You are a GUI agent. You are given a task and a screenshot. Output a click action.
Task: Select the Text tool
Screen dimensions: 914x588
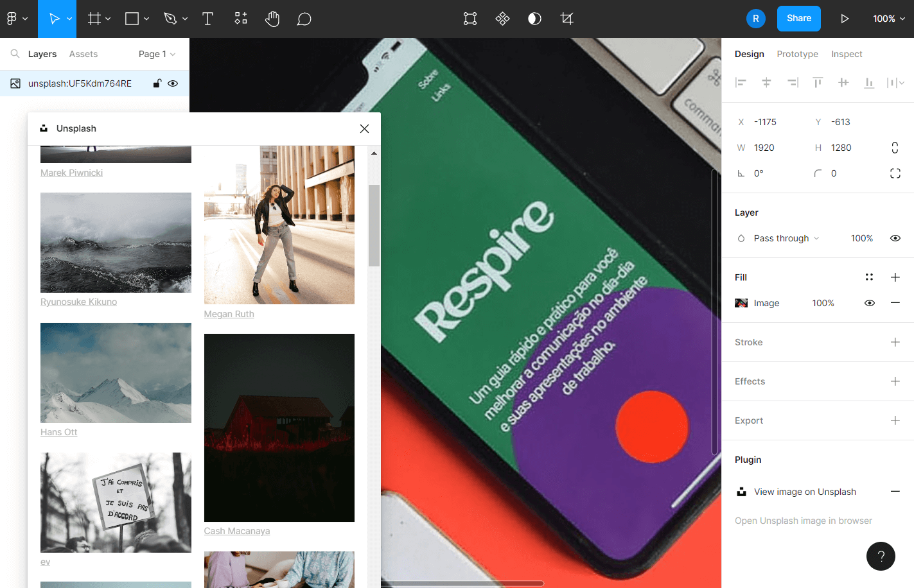pos(207,19)
